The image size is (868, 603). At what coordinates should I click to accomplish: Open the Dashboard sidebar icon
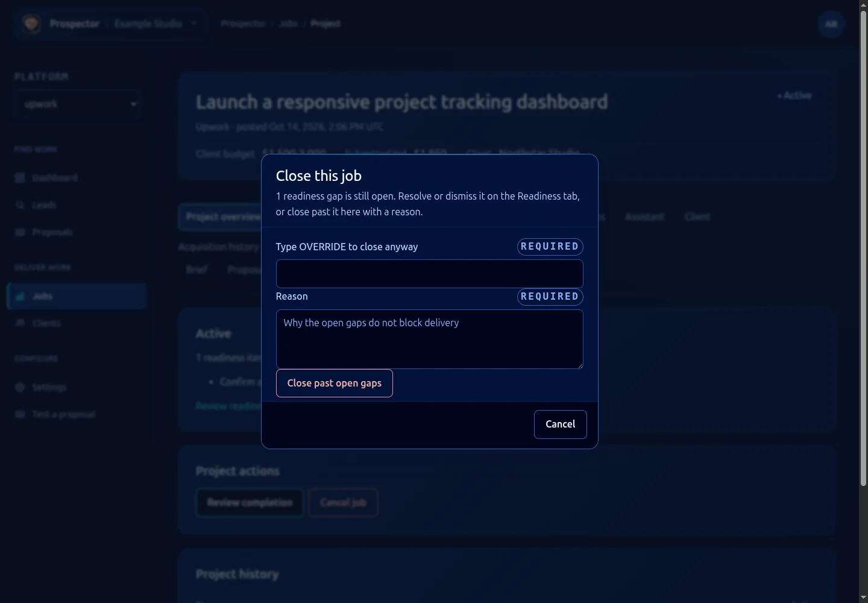point(20,178)
